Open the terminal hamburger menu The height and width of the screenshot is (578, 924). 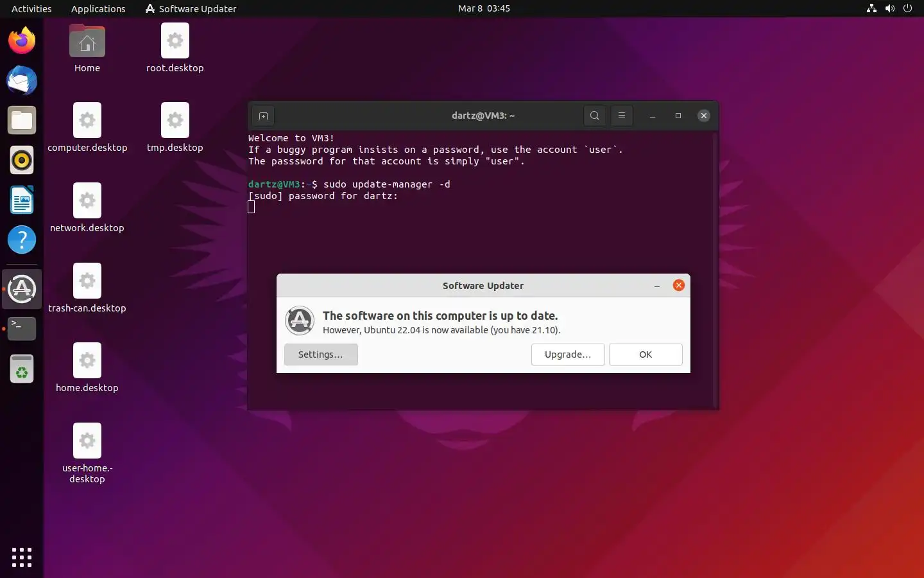pyautogui.click(x=622, y=116)
